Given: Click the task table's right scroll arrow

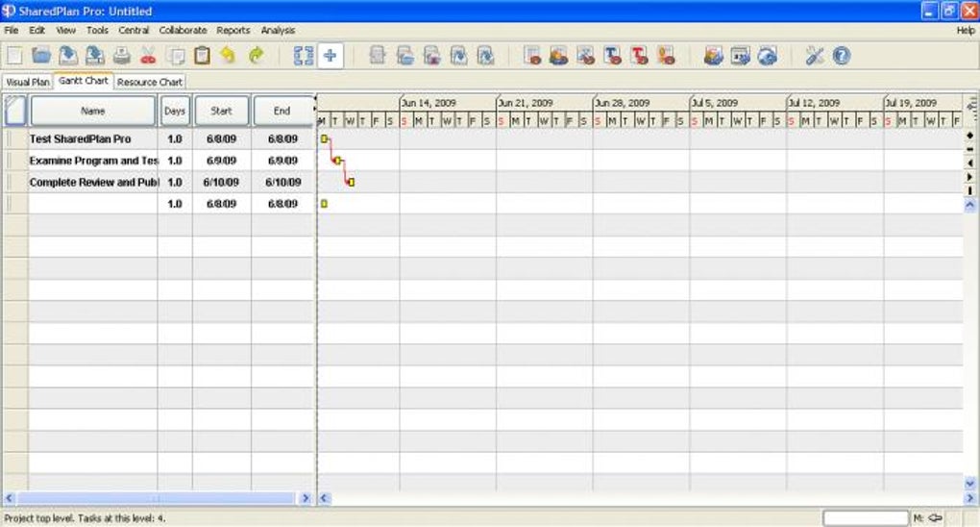Looking at the screenshot, I should [306, 498].
